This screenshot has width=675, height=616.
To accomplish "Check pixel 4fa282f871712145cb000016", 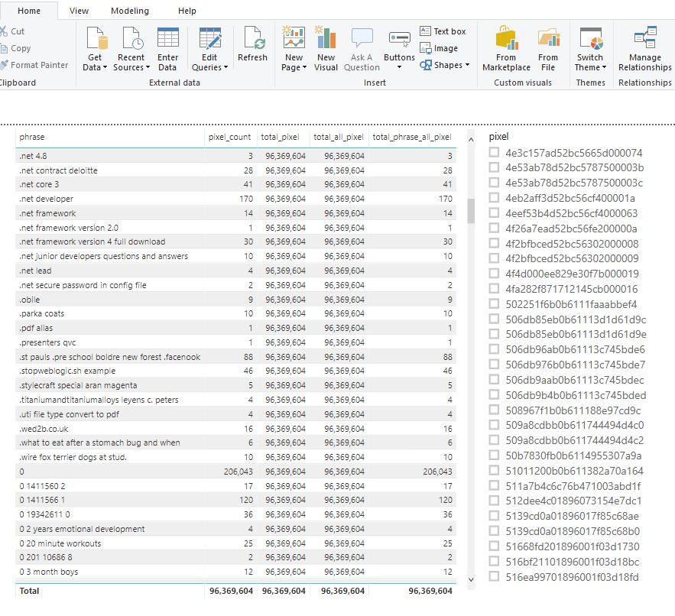I will tap(494, 289).
